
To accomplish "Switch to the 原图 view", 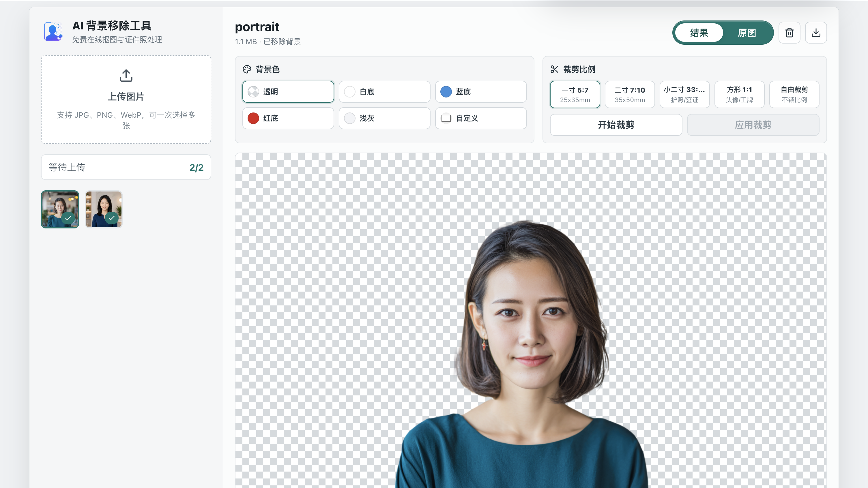I will [747, 33].
